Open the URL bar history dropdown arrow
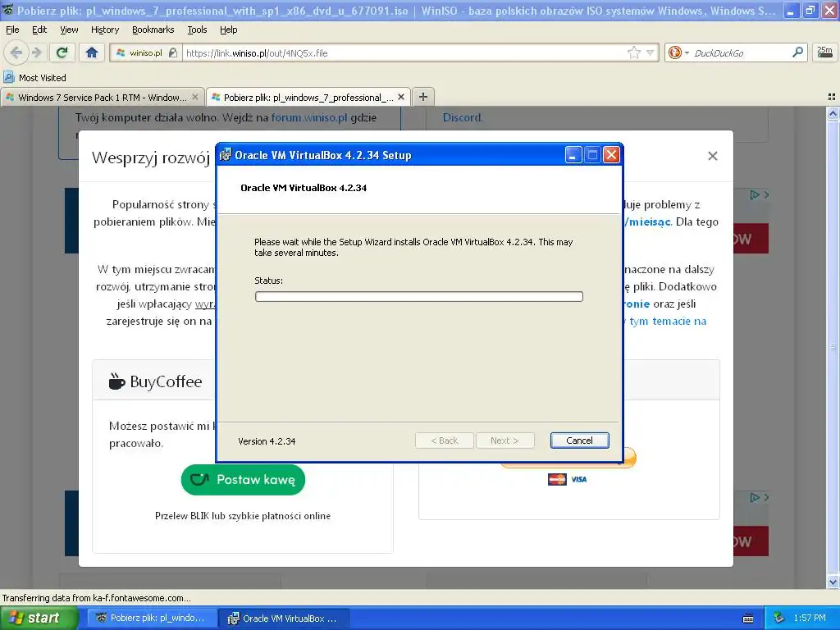Screen dimensions: 840x630 tap(650, 52)
